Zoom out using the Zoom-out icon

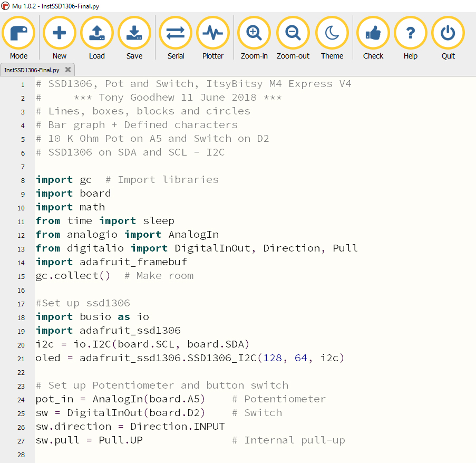click(293, 32)
